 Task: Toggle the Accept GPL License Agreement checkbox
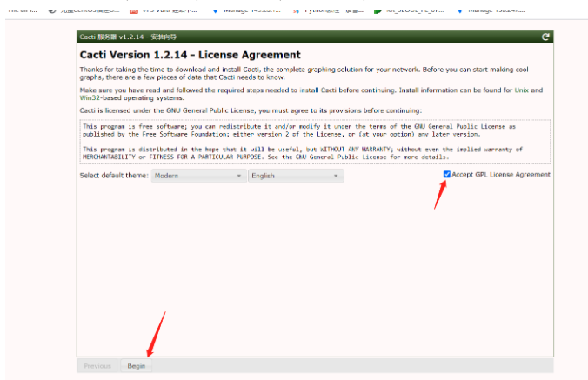446,175
